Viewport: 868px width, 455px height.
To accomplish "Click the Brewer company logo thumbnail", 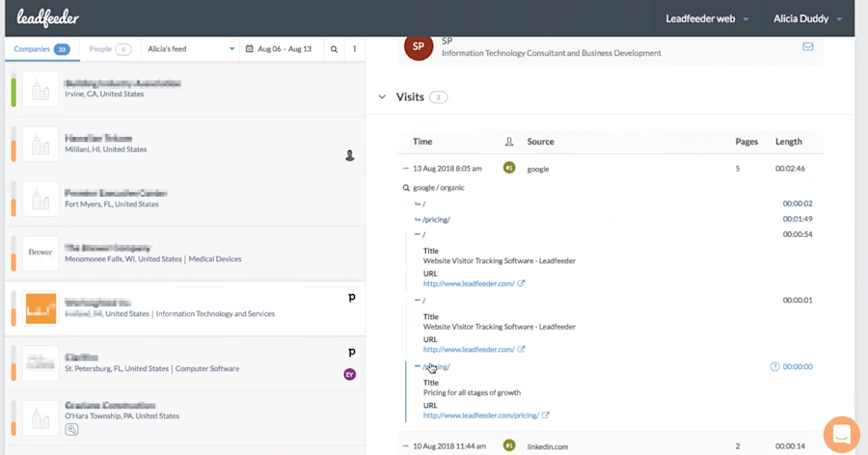I will 41,253.
